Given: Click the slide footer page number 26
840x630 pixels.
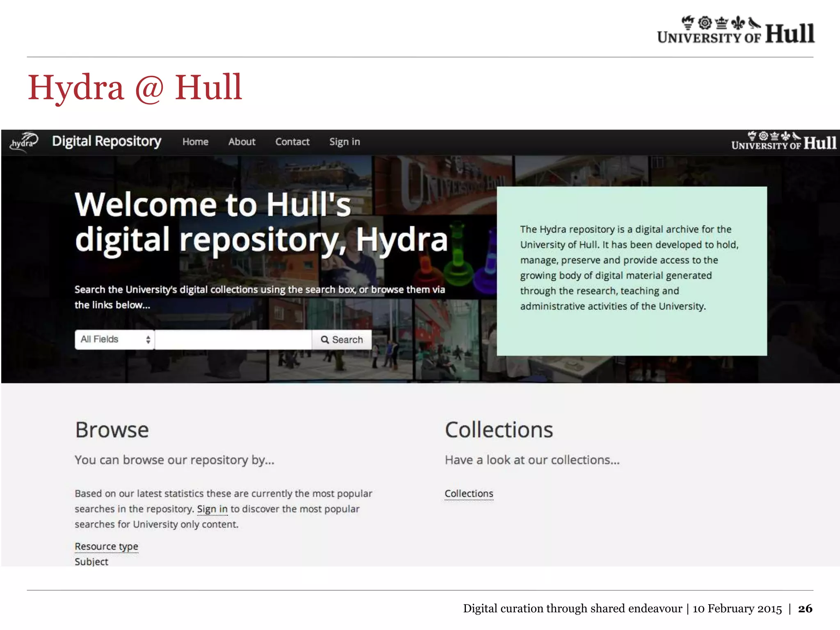Looking at the screenshot, I should point(805,609).
